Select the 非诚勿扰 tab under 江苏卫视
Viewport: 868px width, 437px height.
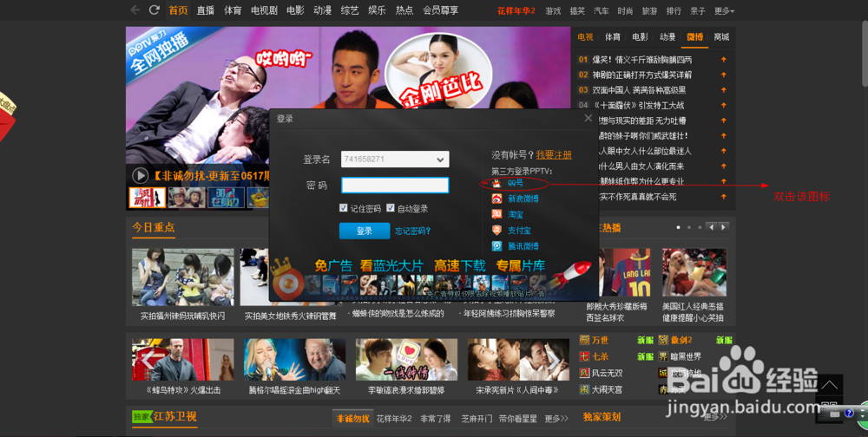click(353, 419)
